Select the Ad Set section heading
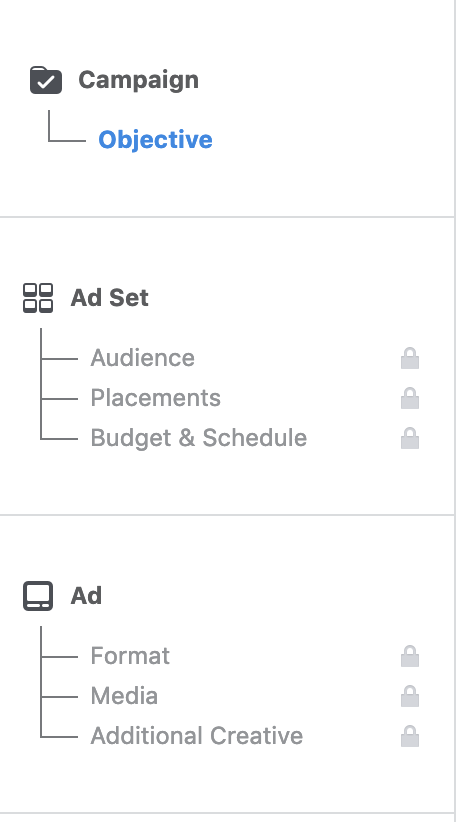 (110, 298)
